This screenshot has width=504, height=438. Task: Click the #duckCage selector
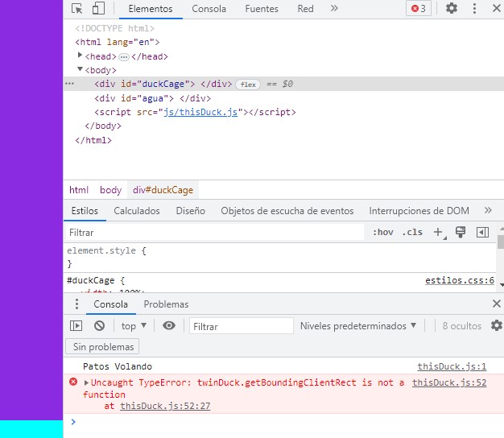[91, 280]
